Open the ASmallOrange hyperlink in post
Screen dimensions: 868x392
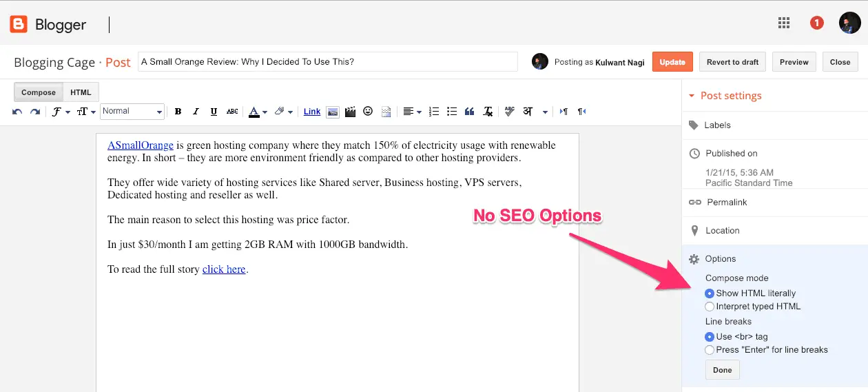pyautogui.click(x=141, y=145)
